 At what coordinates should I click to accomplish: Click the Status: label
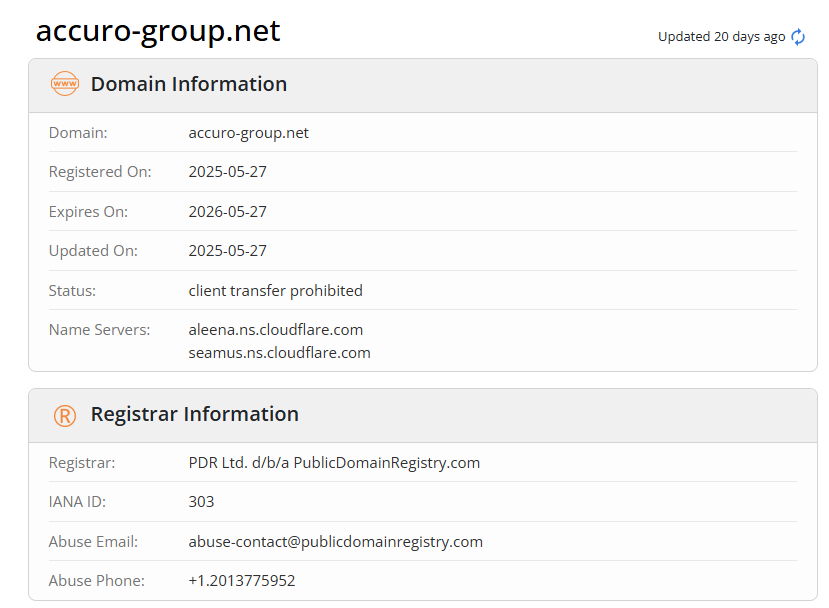72,291
